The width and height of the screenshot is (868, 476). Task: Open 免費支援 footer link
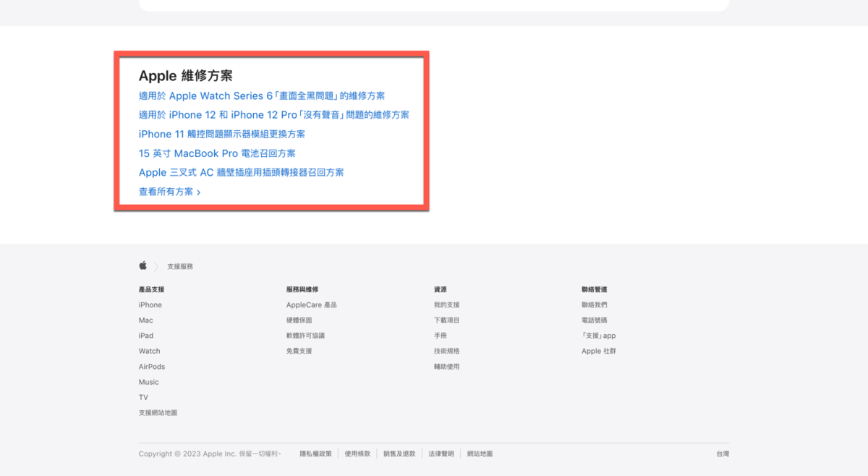tap(299, 351)
